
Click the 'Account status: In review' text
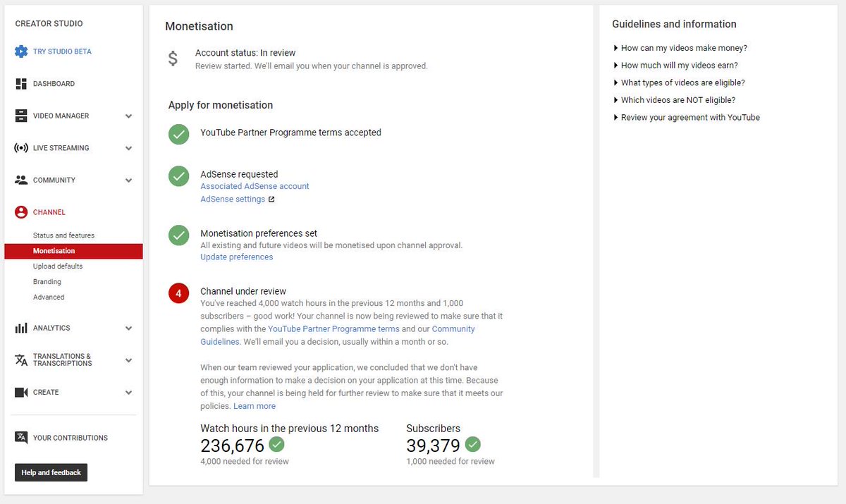pyautogui.click(x=245, y=53)
